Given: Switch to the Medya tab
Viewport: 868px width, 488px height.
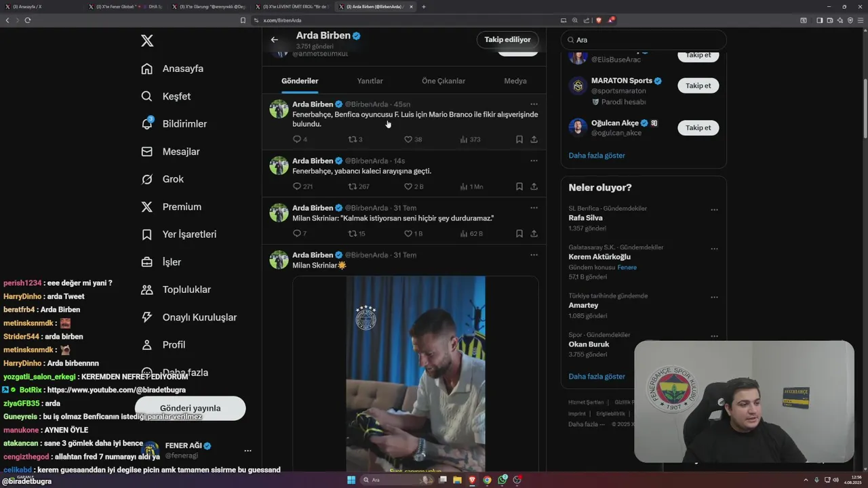Looking at the screenshot, I should click(515, 81).
